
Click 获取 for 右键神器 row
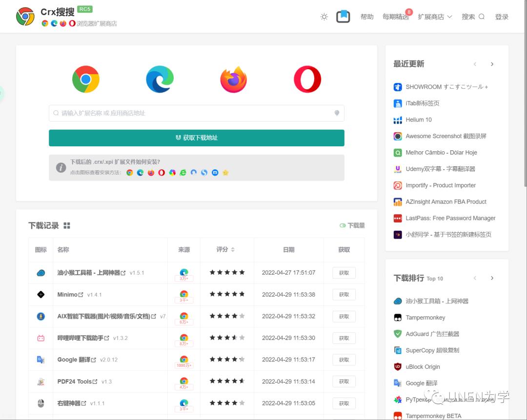click(344, 403)
